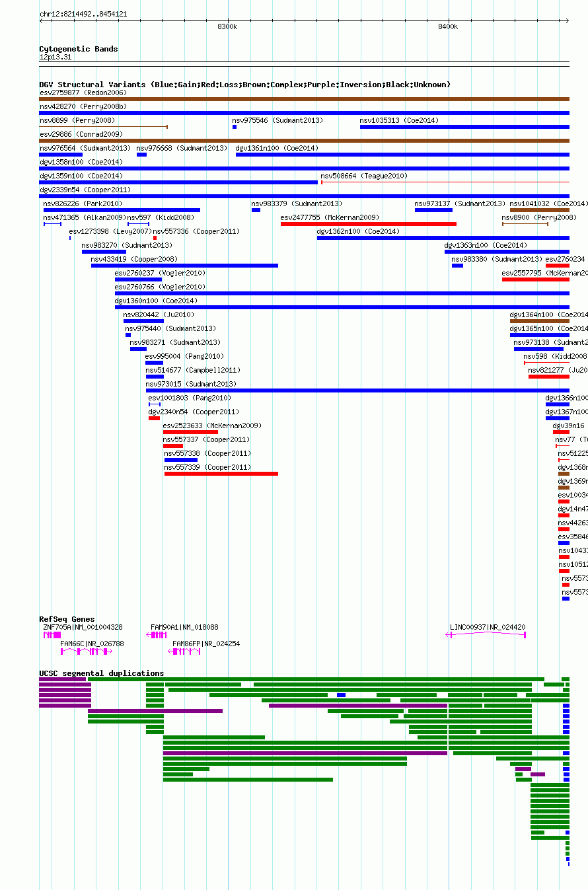Click the nsv8900 (Perry2008) label
The height and width of the screenshot is (890, 588).
coord(539,217)
